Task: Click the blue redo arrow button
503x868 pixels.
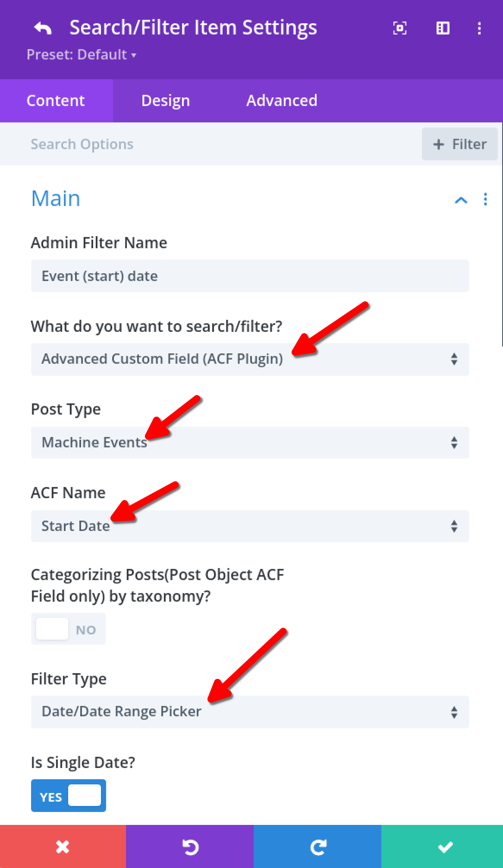Action: [x=318, y=847]
